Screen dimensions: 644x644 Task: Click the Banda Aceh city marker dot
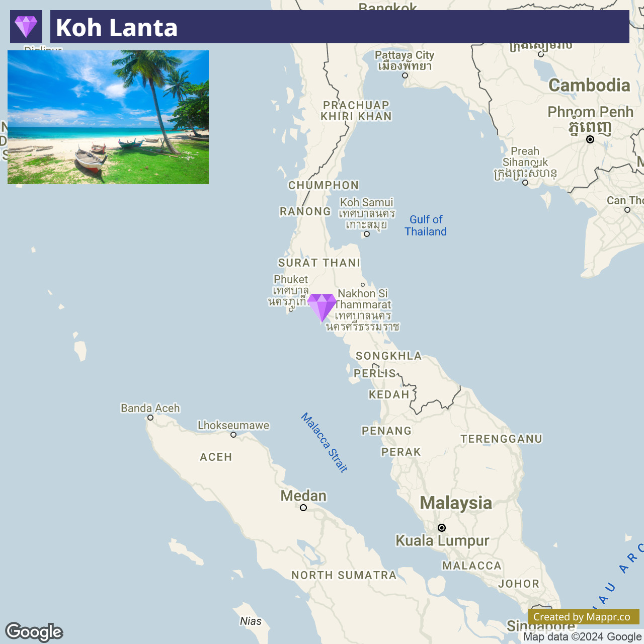pos(150,418)
